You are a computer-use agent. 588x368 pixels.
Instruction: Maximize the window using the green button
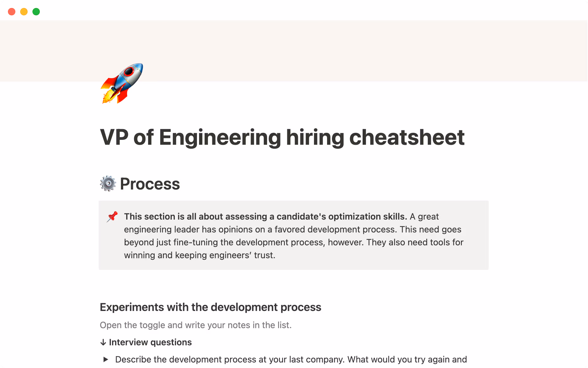(36, 12)
